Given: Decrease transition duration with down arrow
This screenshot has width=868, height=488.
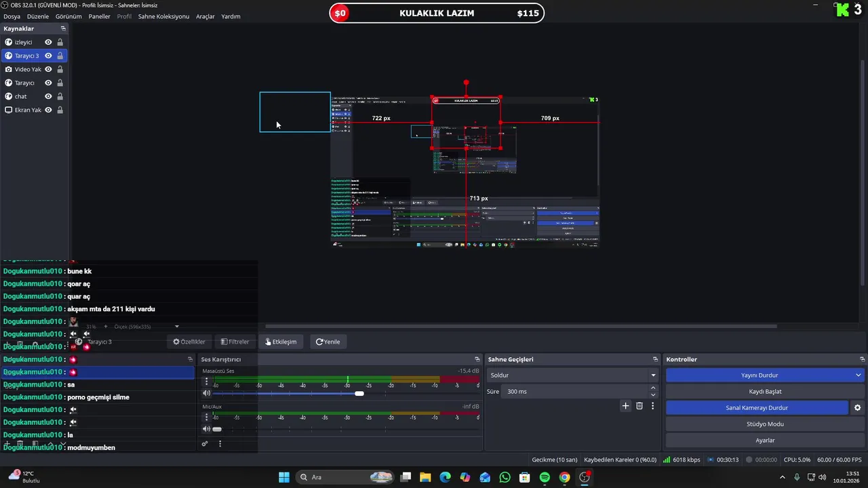Looking at the screenshot, I should 653,395.
